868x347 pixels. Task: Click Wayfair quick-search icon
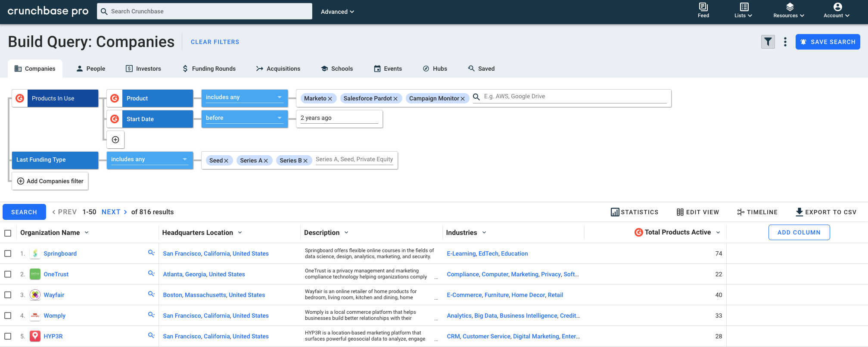151,294
